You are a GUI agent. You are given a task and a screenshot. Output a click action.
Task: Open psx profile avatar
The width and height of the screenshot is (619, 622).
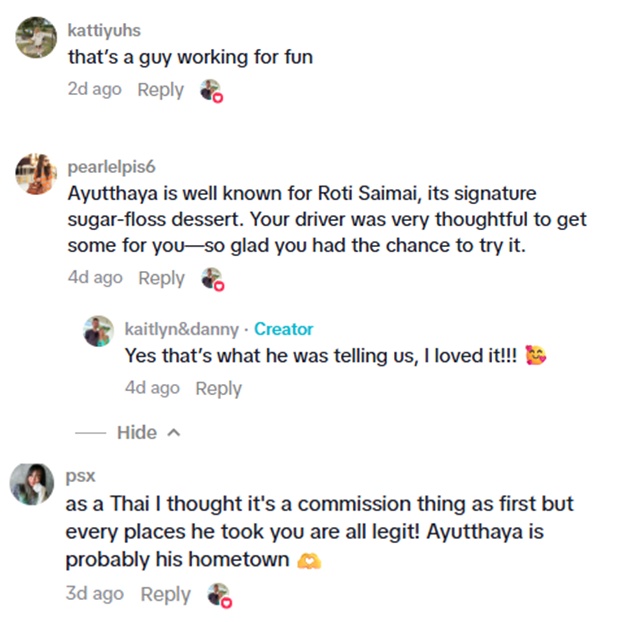point(31,484)
